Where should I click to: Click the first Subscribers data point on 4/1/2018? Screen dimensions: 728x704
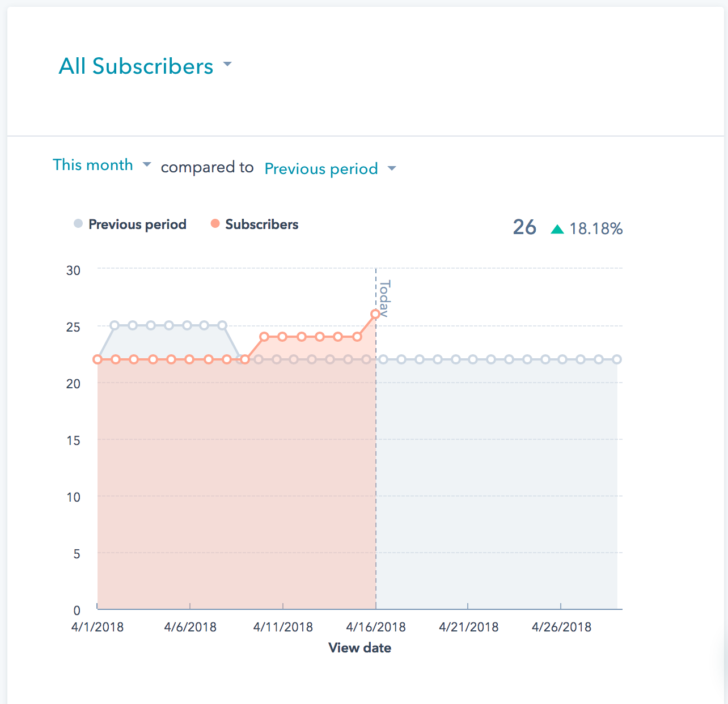(x=96, y=358)
